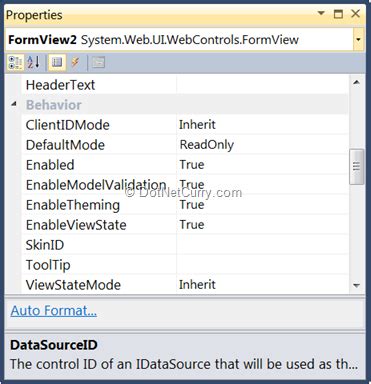Close the Properties panel
The width and height of the screenshot is (371, 384).
click(356, 14)
